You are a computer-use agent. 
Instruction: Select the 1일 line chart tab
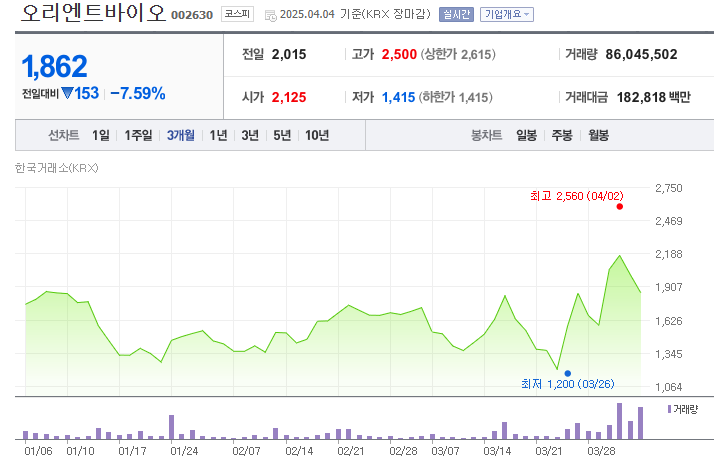(101, 135)
